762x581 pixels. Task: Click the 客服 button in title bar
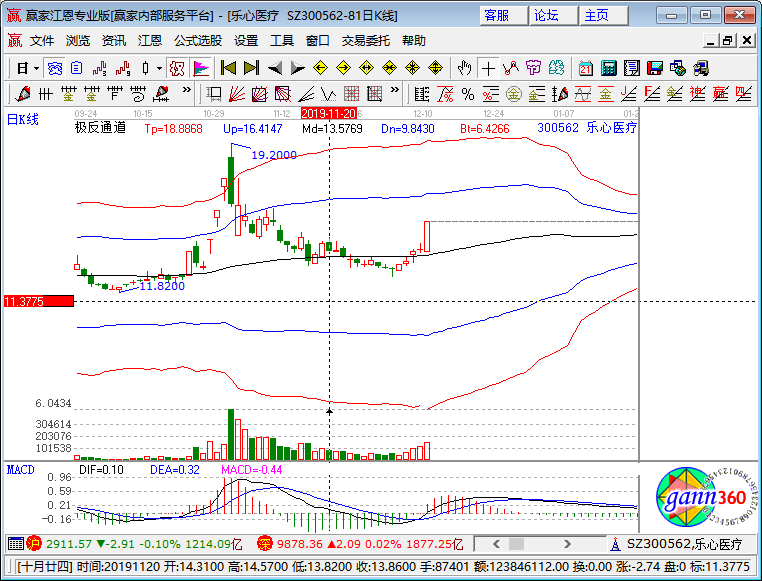503,16
